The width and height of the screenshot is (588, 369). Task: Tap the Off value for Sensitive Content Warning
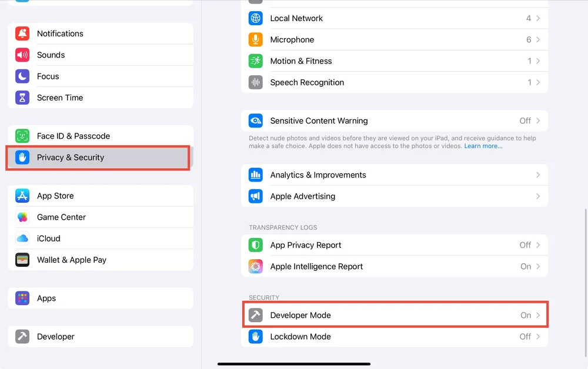pyautogui.click(x=525, y=120)
